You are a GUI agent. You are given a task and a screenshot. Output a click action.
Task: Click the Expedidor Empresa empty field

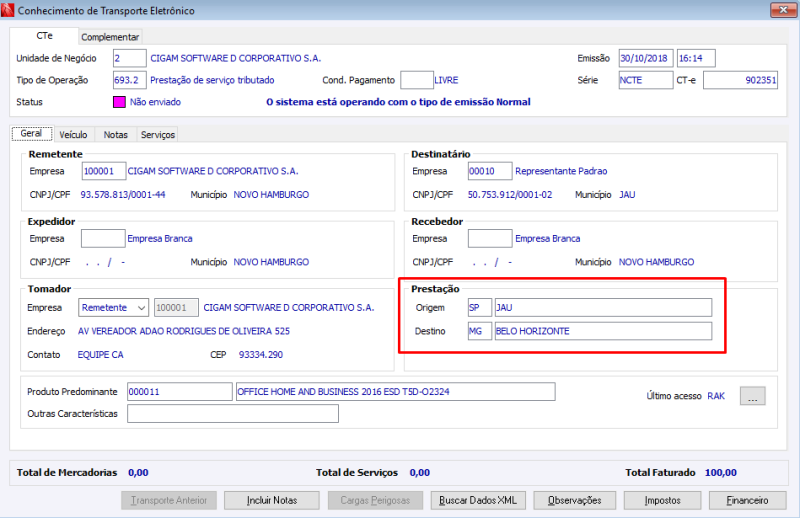click(x=103, y=238)
